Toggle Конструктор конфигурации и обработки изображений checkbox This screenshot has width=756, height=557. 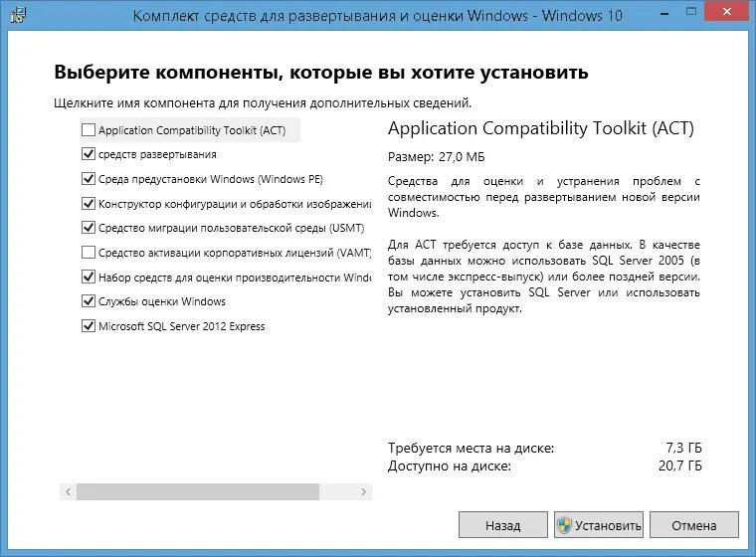click(89, 204)
